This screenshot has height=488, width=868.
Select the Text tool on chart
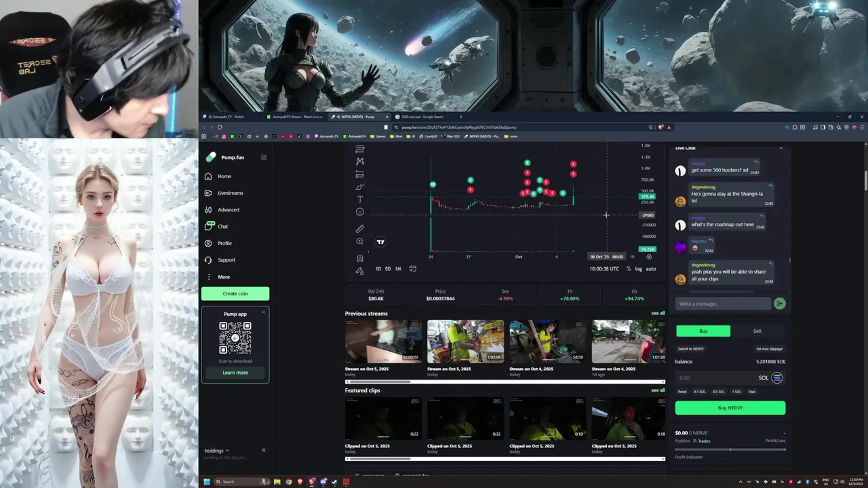point(360,199)
